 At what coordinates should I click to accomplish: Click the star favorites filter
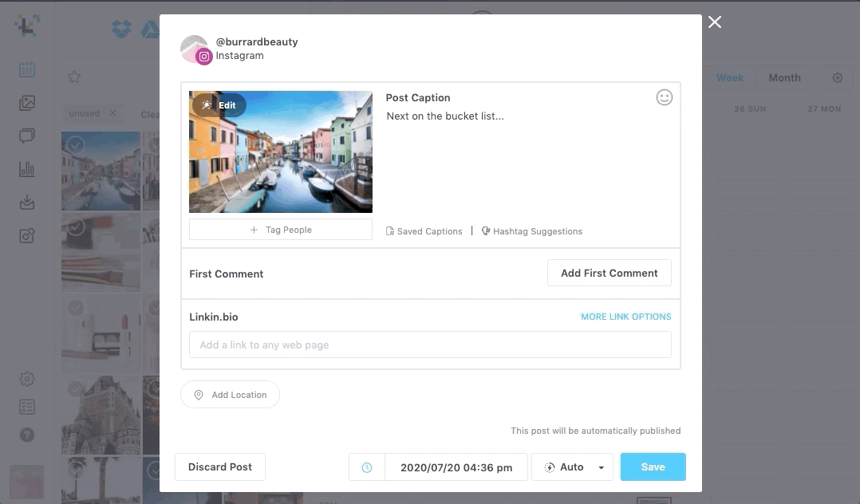pos(74,77)
